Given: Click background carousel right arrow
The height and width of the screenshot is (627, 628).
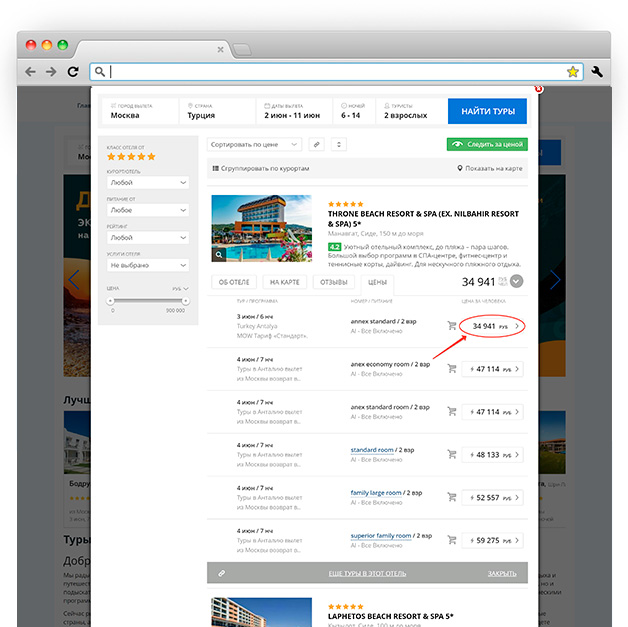Looking at the screenshot, I should [555, 279].
